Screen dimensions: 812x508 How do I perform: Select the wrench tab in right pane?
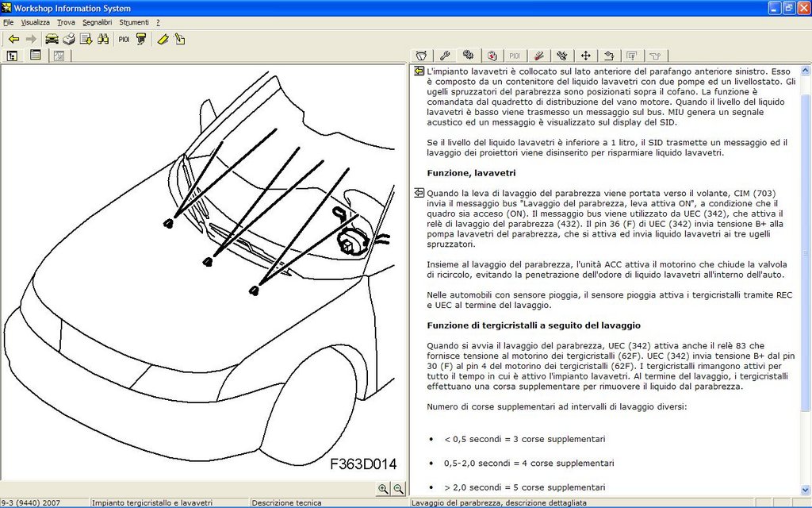tap(444, 56)
